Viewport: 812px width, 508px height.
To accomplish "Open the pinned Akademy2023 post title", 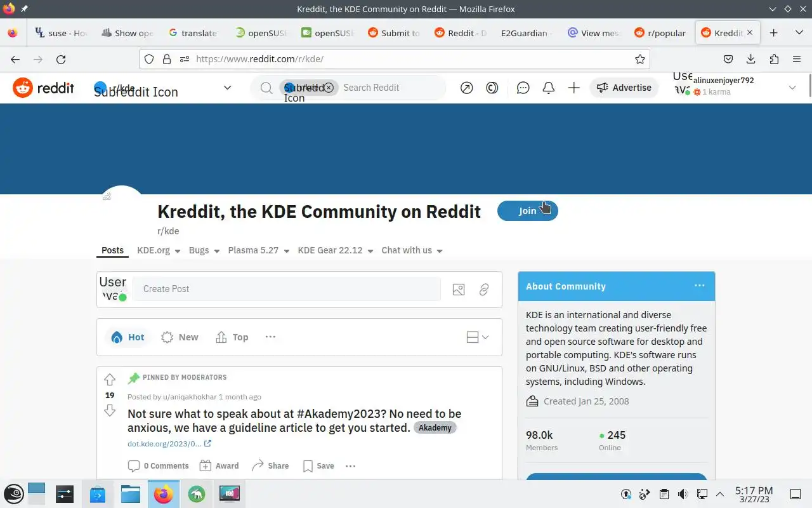I will pyautogui.click(x=294, y=421).
